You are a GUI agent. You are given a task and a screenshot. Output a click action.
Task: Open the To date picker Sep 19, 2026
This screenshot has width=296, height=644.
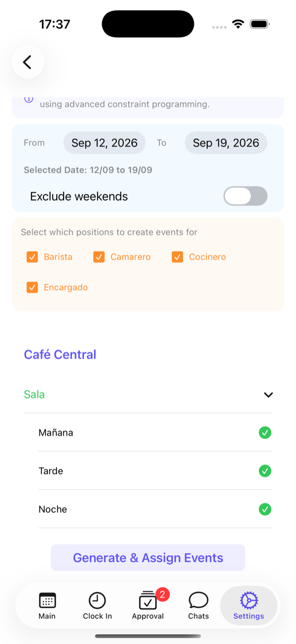click(226, 143)
